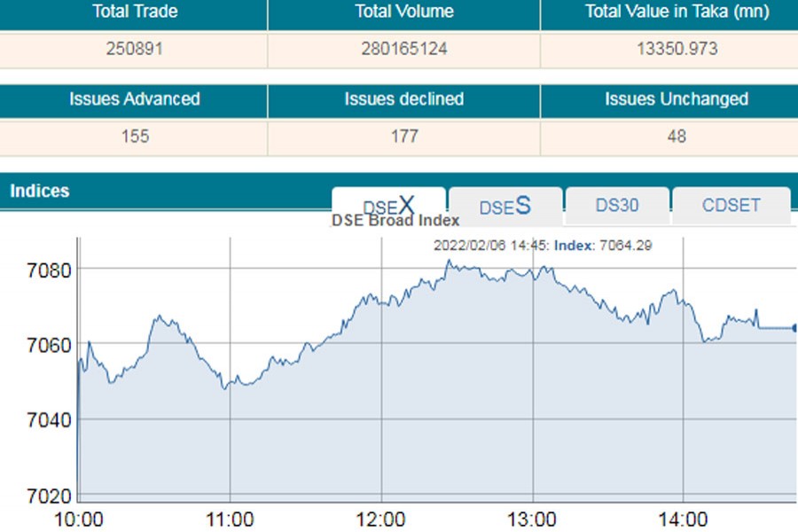Click the Issues Advanced header

(x=134, y=99)
